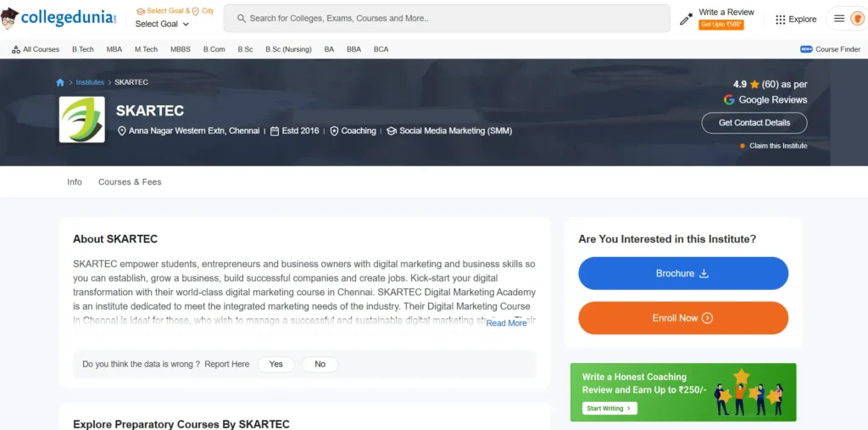The height and width of the screenshot is (430, 868).
Task: Download the Brochure
Action: click(683, 273)
